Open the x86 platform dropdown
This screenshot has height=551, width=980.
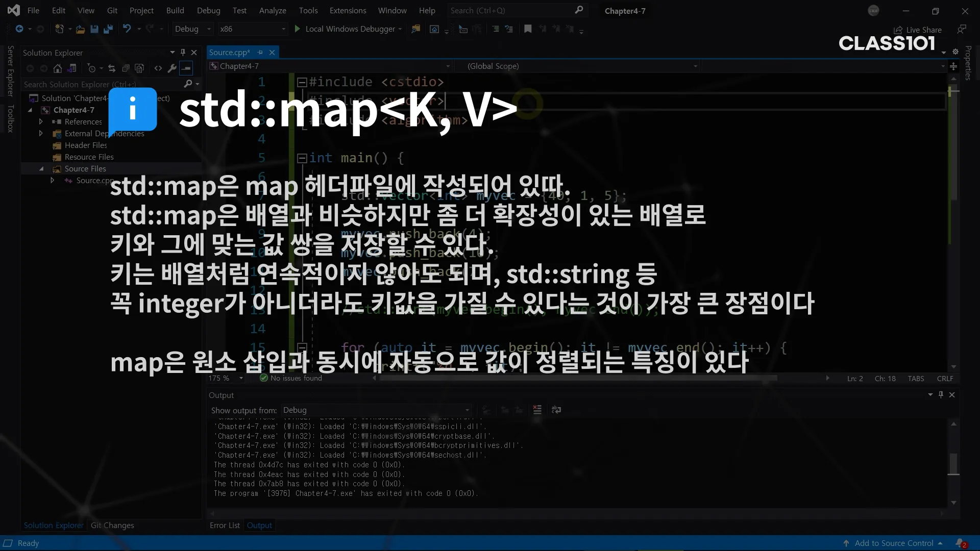[x=253, y=29]
